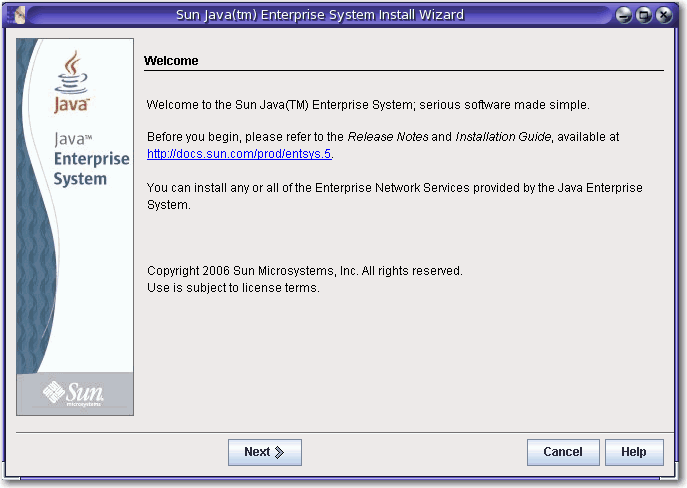Click the Welcome heading text
The image size is (687, 488).
[171, 60]
